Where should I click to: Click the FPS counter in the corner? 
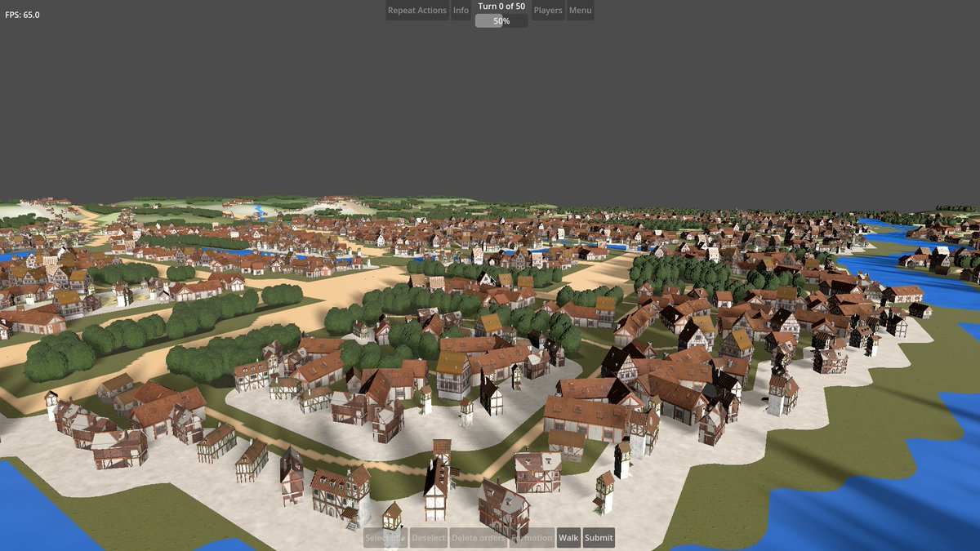(x=24, y=13)
